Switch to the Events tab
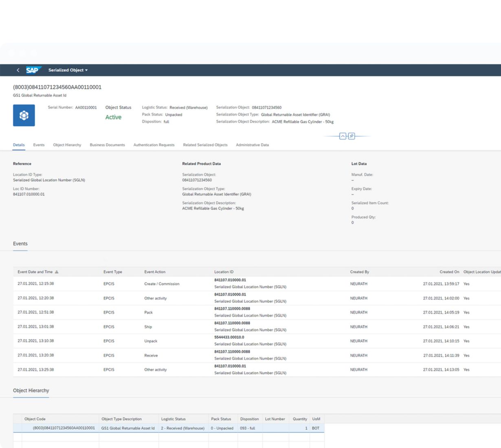 (39, 145)
